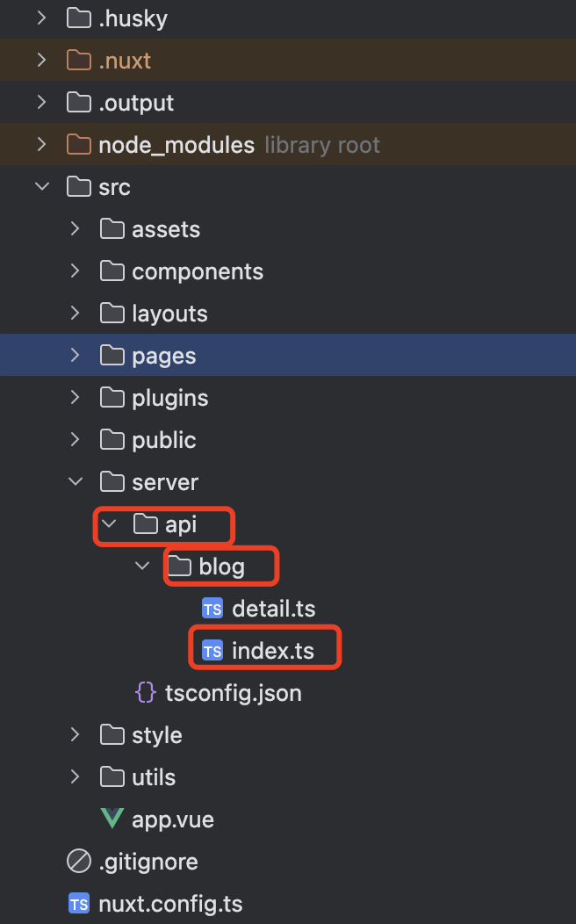Viewport: 576px width, 924px height.
Task: Click the JSON braces icon for tsconfig.json
Action: pos(146,693)
